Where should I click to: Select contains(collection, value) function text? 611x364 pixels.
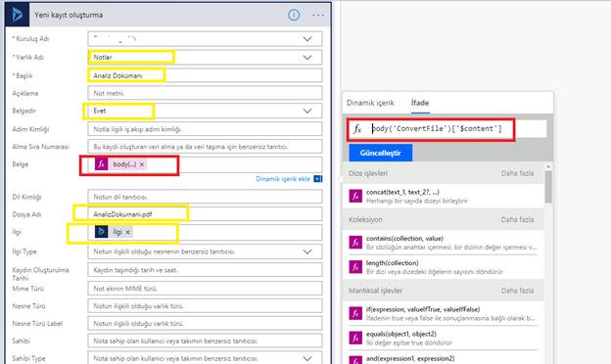(x=404, y=238)
